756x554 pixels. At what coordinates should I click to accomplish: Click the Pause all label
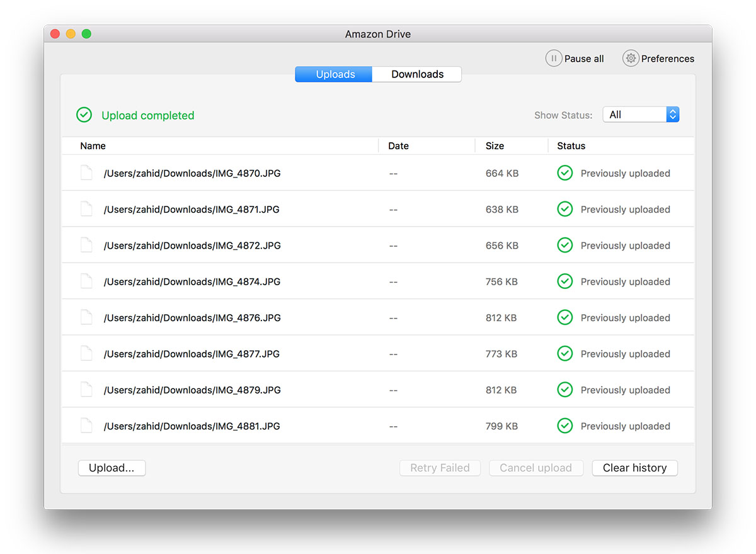(x=584, y=59)
